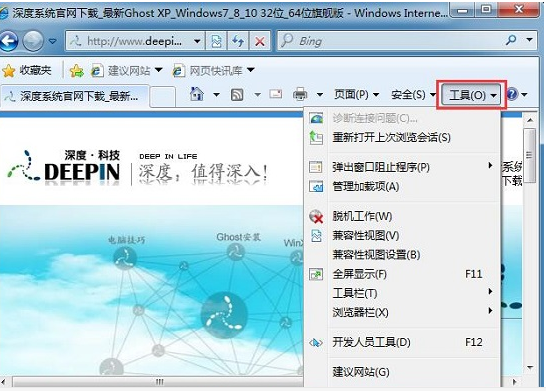This screenshot has height=391, width=546.
Task: Open 浏览器栏(X) submenu
Action: coord(402,312)
